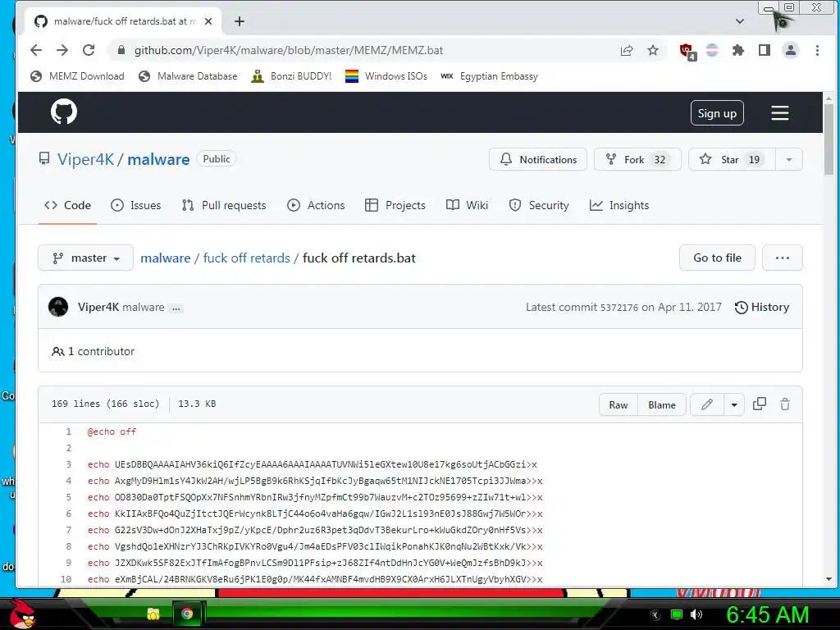Open the MEMZ Download bookmark
Screen dimensions: 840x630
point(77,76)
